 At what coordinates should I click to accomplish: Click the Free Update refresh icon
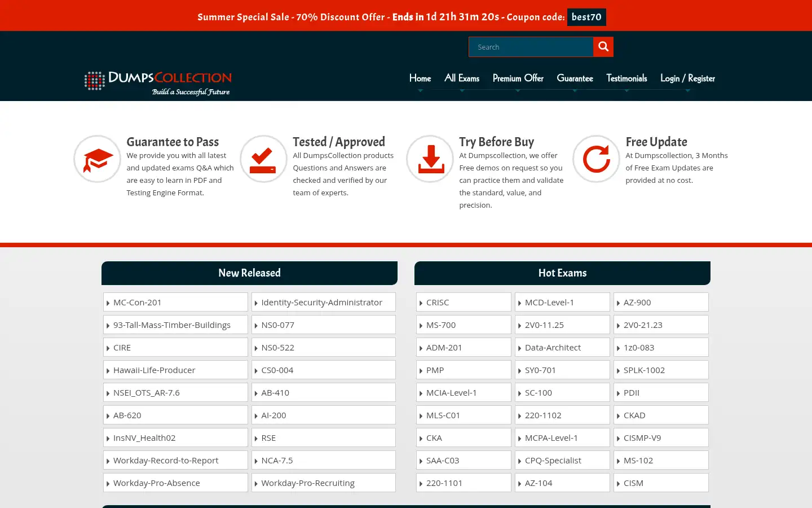click(x=597, y=159)
